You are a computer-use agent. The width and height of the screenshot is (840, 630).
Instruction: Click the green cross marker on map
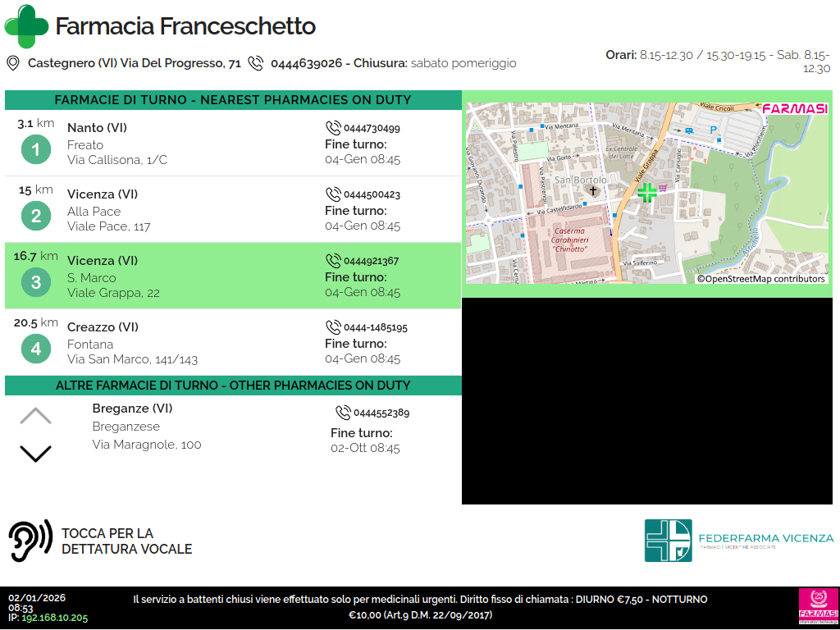(646, 193)
